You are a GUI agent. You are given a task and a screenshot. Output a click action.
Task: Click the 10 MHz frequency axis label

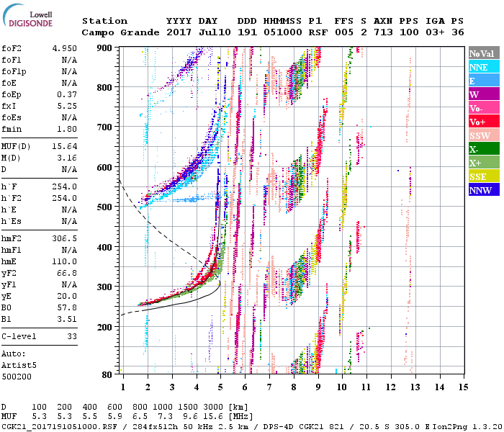pyautogui.click(x=342, y=387)
